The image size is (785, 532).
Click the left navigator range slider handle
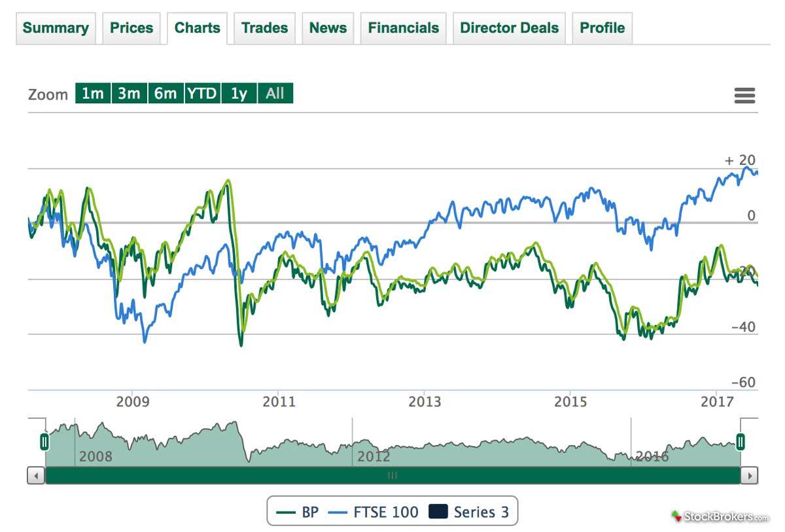[x=44, y=442]
